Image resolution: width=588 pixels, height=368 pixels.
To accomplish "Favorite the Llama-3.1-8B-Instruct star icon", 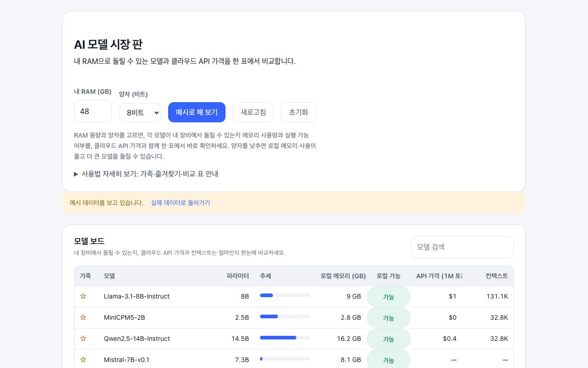I will pos(83,296).
